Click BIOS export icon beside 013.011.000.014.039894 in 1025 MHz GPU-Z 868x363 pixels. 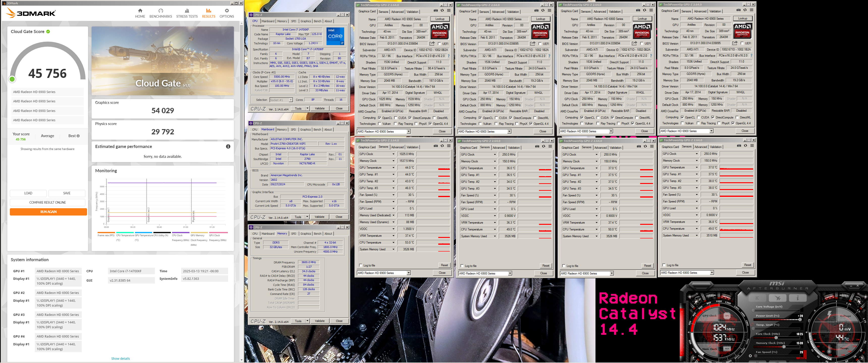coord(432,44)
